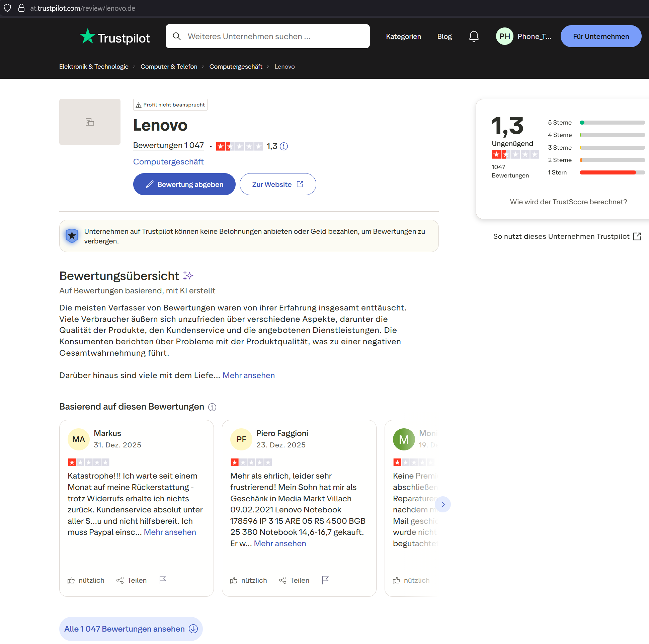Open the Kategorien menu

click(x=403, y=36)
